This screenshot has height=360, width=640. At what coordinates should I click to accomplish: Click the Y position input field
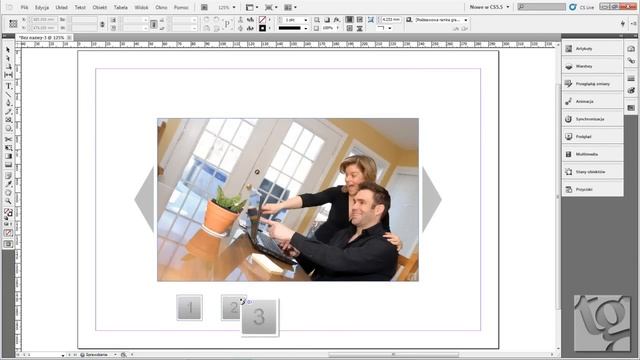click(44, 28)
